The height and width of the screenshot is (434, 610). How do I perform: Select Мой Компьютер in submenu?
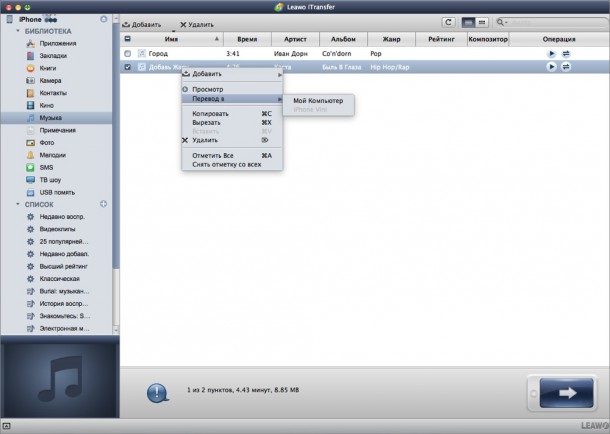point(318,101)
